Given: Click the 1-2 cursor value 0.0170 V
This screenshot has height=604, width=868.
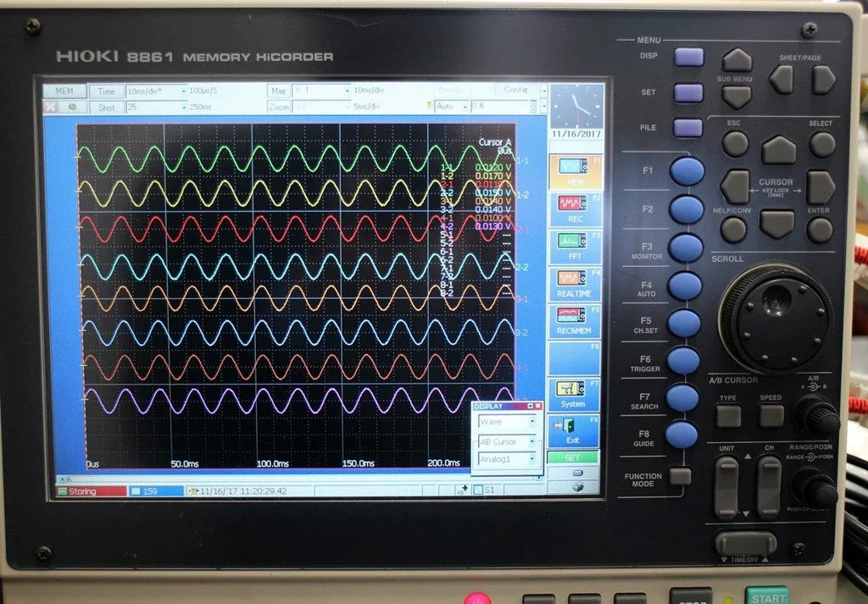Looking at the screenshot, I should click(x=492, y=176).
